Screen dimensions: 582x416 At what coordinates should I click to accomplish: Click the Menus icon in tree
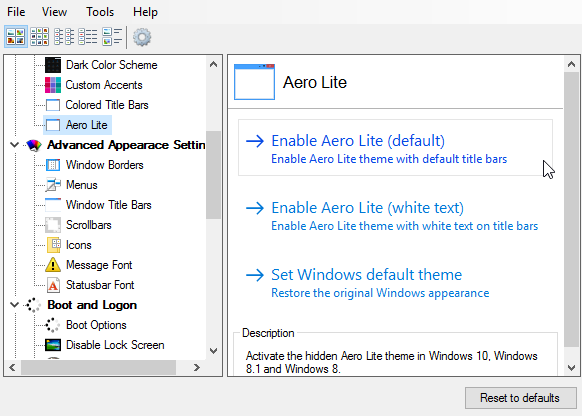pos(53,185)
